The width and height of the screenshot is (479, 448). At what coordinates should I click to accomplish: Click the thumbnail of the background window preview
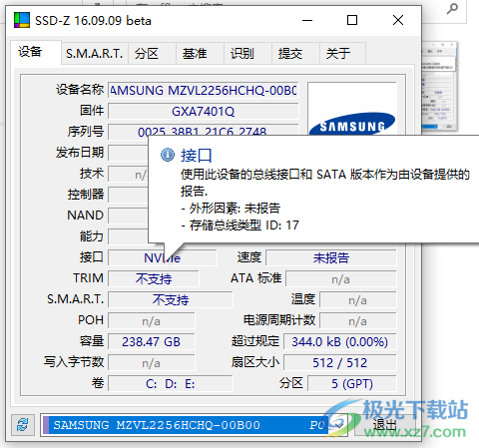tap(439, 86)
